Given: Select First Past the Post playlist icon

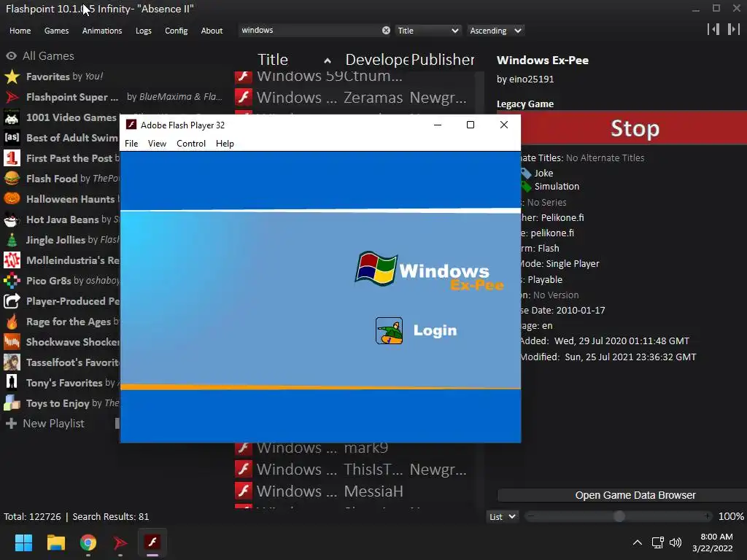Looking at the screenshot, I should 12,158.
